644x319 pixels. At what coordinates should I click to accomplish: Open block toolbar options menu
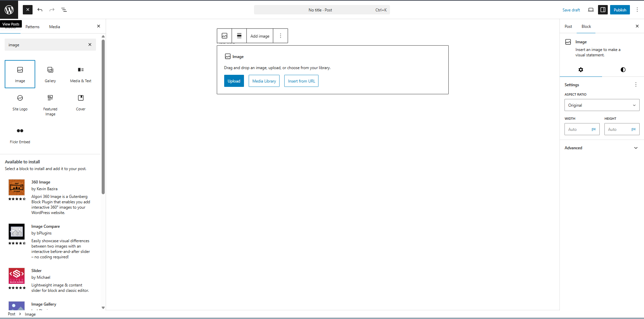click(281, 36)
